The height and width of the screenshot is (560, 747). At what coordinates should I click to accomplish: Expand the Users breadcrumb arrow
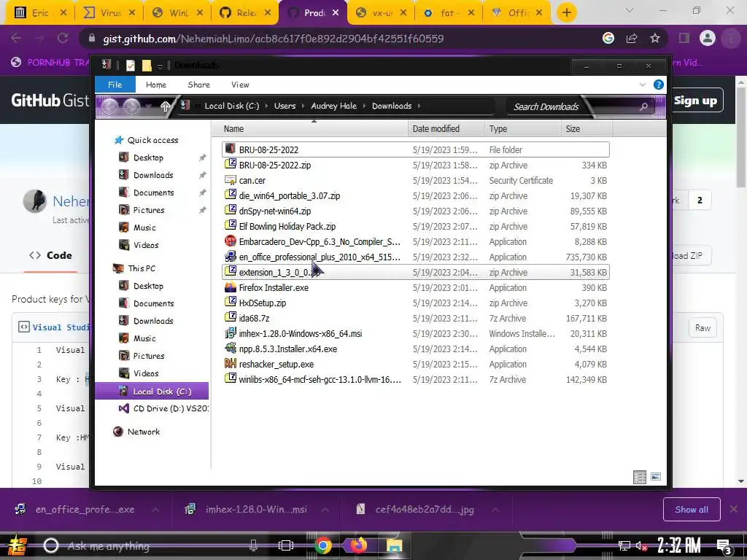tap(303, 106)
